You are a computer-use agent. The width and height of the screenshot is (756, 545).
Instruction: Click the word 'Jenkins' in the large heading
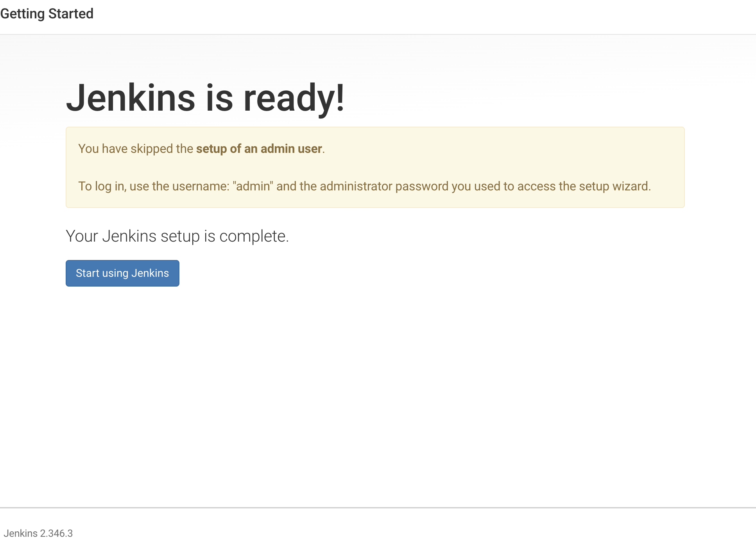click(x=131, y=98)
